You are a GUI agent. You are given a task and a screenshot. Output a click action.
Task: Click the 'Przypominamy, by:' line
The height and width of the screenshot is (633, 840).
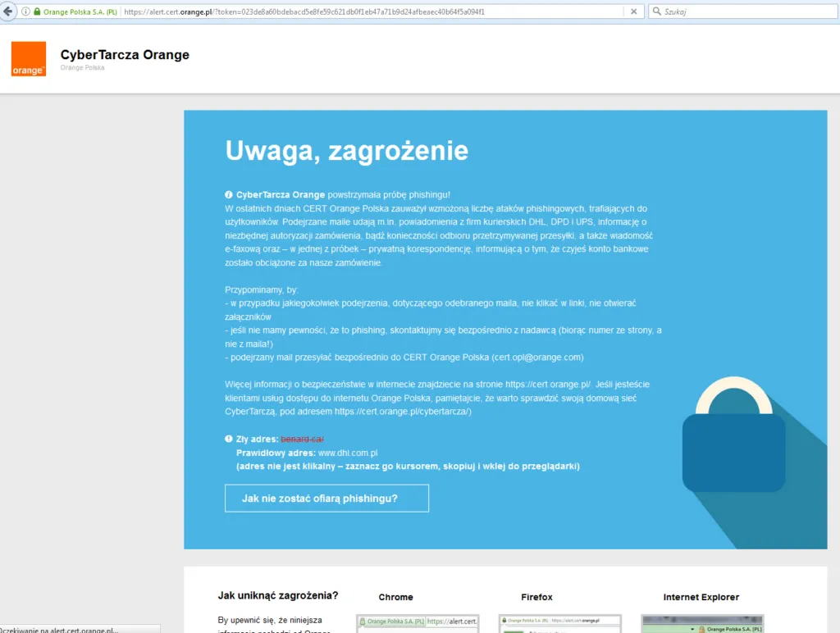[262, 289]
